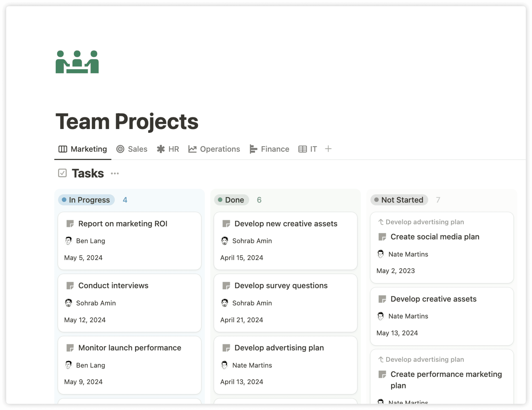Click the board icon beside Marketing
Screen dimensions: 532x410
click(63, 149)
